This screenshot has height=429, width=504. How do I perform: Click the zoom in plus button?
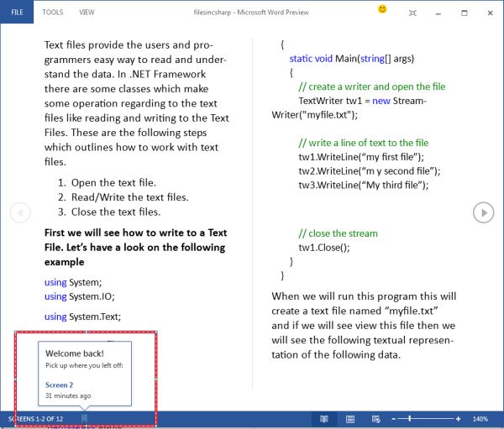click(458, 419)
